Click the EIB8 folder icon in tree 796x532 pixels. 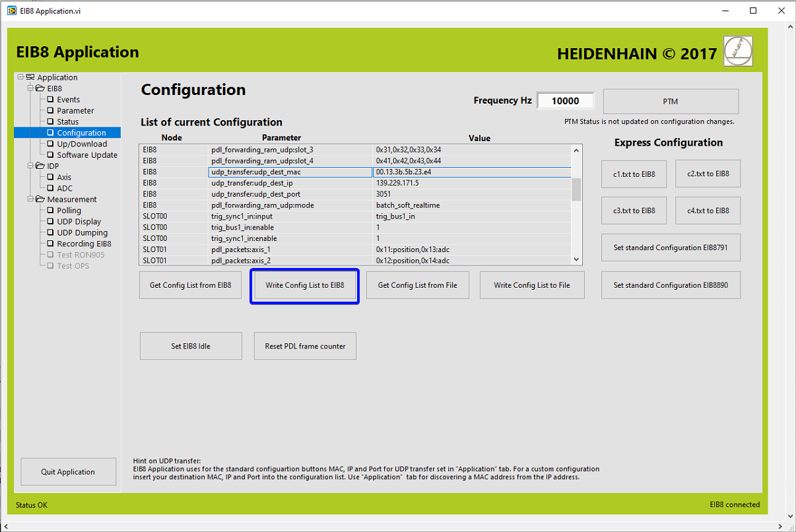(40, 88)
